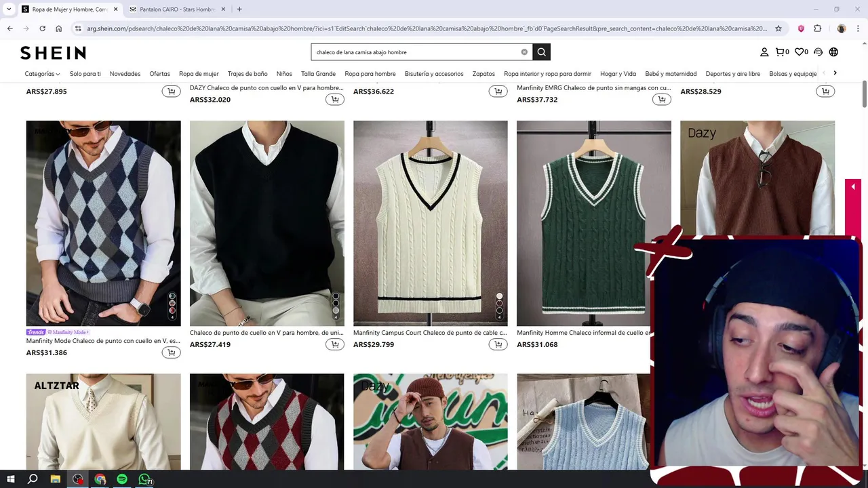Open Hogar y Vida menu

tap(618, 74)
